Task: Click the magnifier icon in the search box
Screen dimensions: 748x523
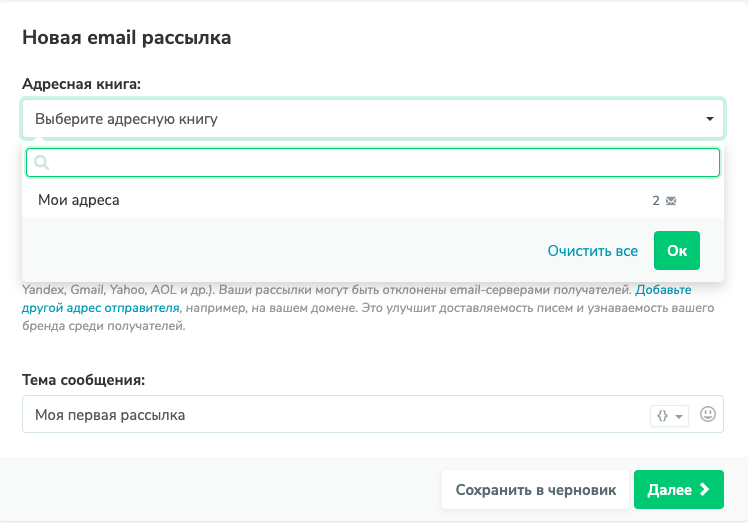Action: pos(42,163)
